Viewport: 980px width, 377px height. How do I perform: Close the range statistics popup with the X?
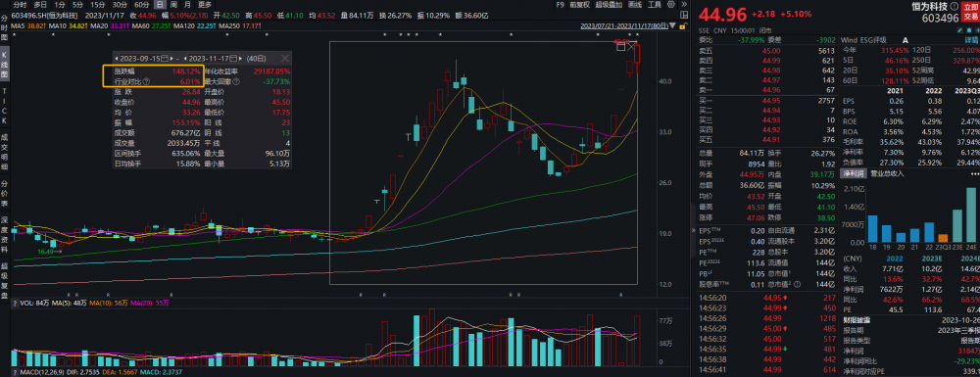(285, 58)
